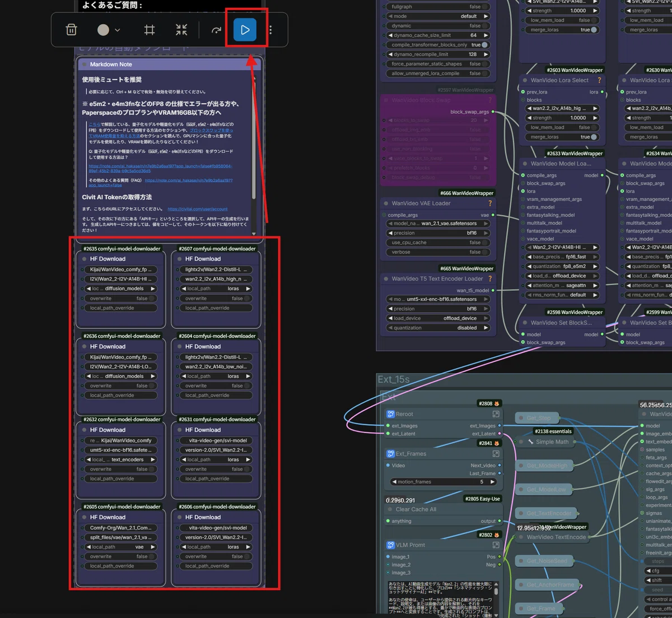Collapse WanVideo Model Loader #2633 via its dot
Screen dimensions: 672x618
(525, 164)
